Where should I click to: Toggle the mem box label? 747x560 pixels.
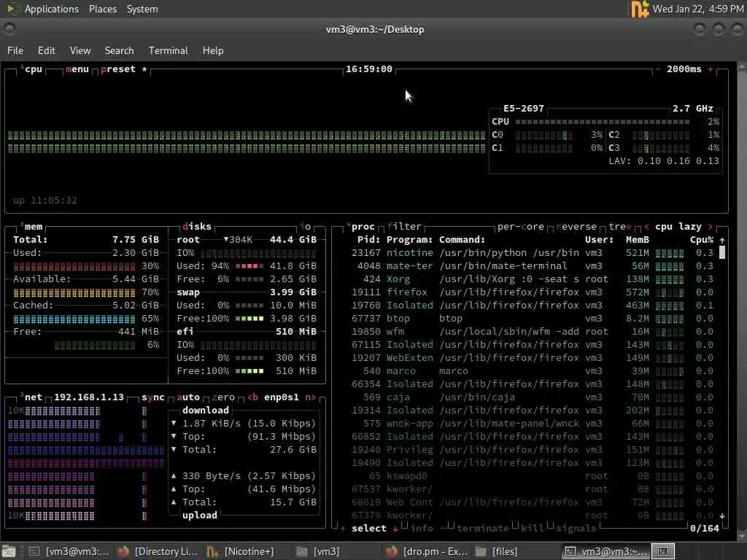[x=33, y=227]
